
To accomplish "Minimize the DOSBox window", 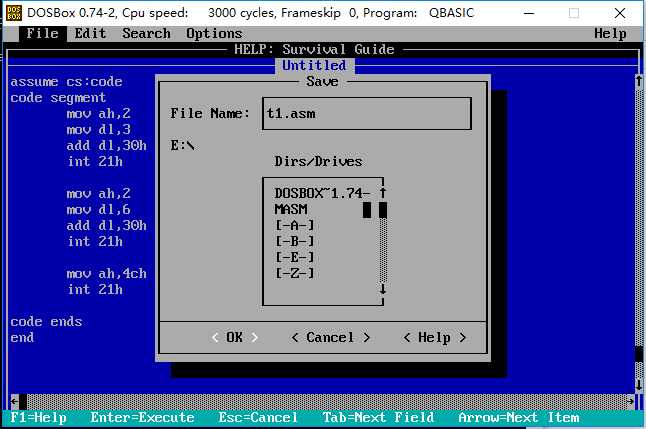I will (529, 13).
